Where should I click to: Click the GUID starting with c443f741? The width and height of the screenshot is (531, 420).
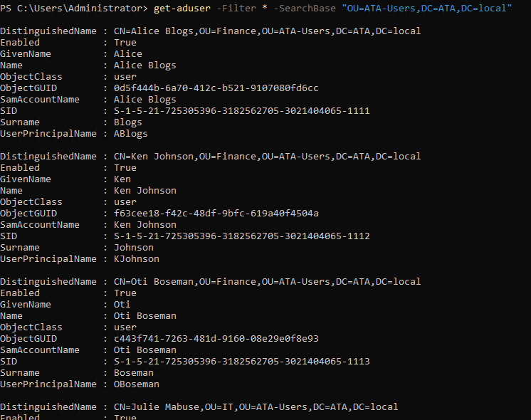[x=216, y=339]
